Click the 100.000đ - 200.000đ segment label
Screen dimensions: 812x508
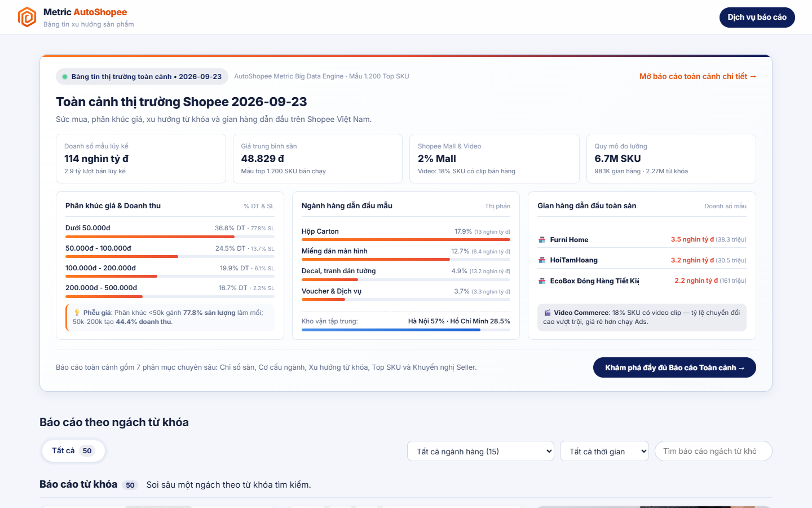100,268
